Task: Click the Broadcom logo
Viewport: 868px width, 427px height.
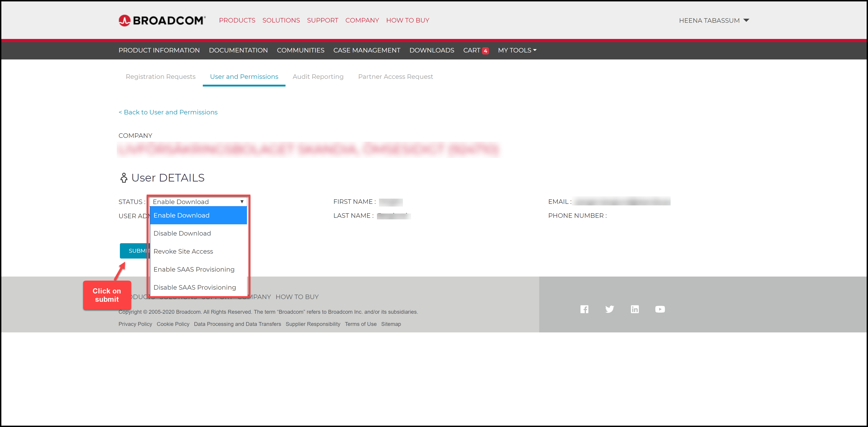Action: click(x=162, y=20)
